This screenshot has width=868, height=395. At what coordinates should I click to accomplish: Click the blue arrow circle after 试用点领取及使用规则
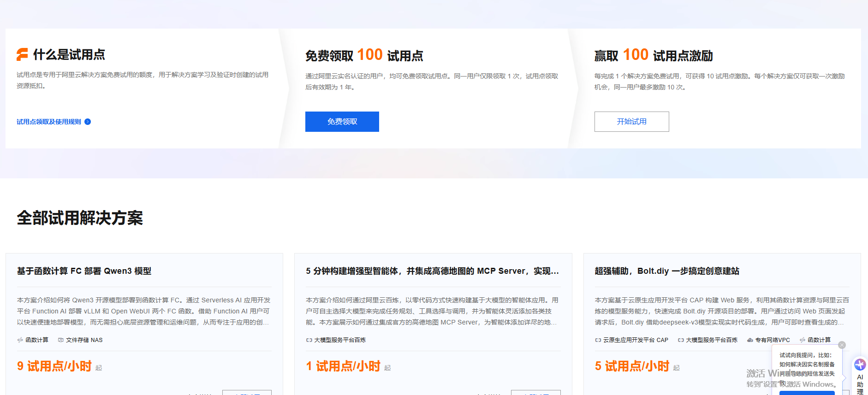[x=88, y=122]
